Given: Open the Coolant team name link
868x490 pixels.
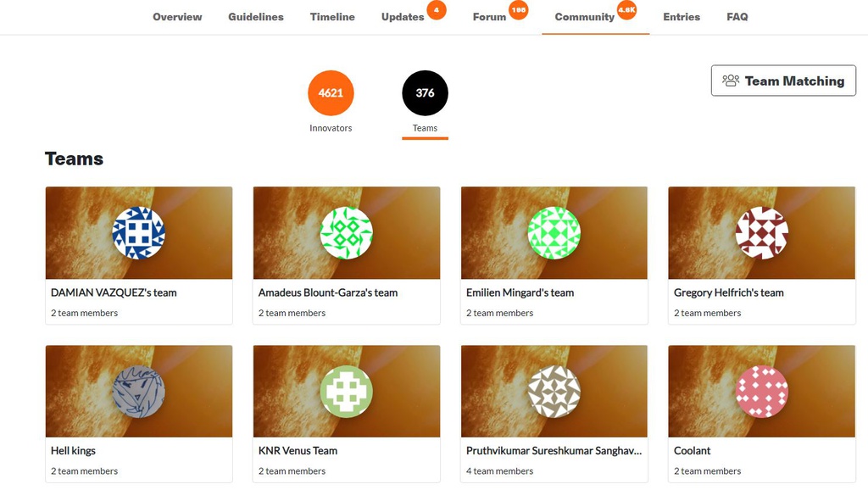Looking at the screenshot, I should (692, 451).
